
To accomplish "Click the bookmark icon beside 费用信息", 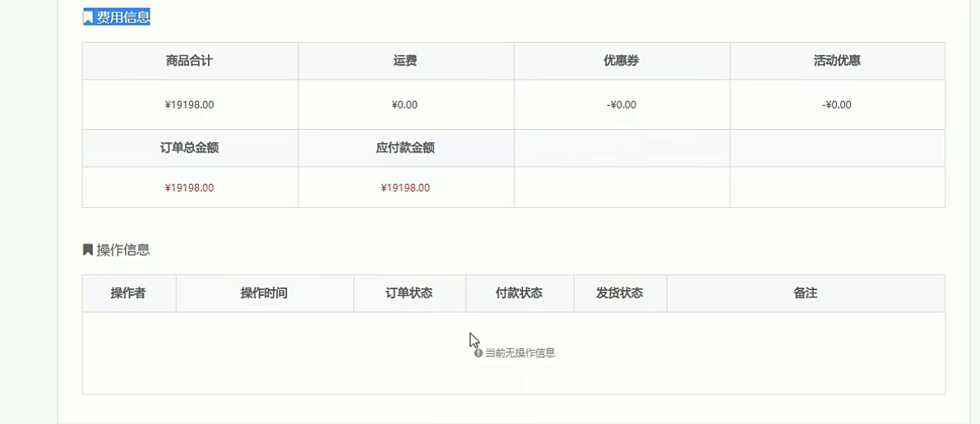I will click(88, 17).
